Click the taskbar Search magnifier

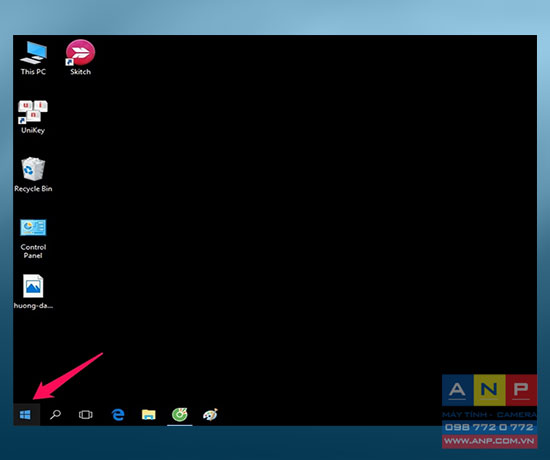[x=55, y=415]
